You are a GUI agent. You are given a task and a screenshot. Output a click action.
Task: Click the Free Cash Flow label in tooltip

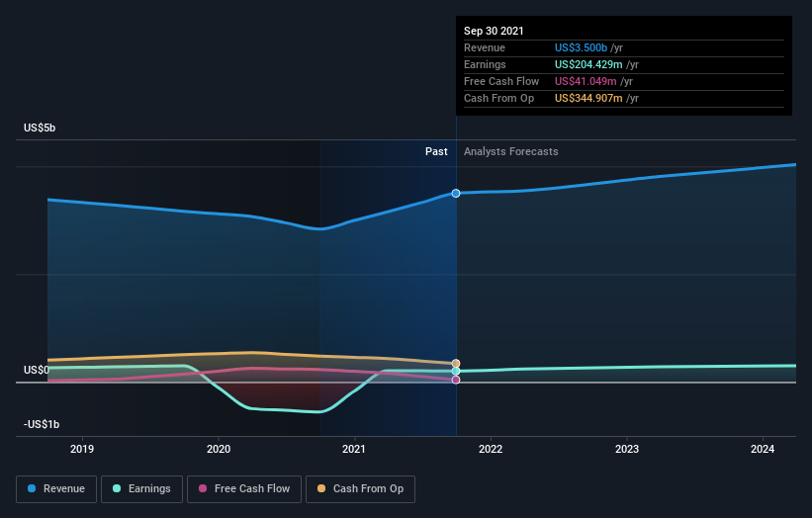501,81
